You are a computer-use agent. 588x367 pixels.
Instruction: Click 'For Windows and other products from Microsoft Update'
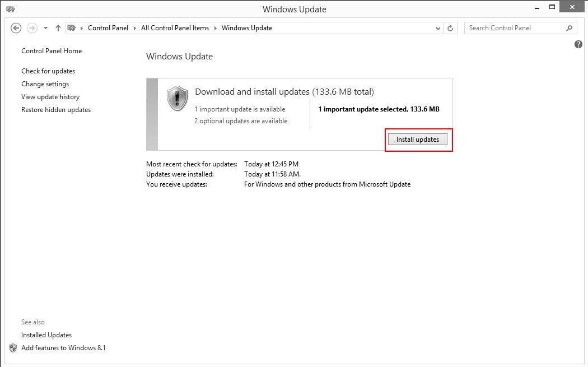pyautogui.click(x=327, y=184)
